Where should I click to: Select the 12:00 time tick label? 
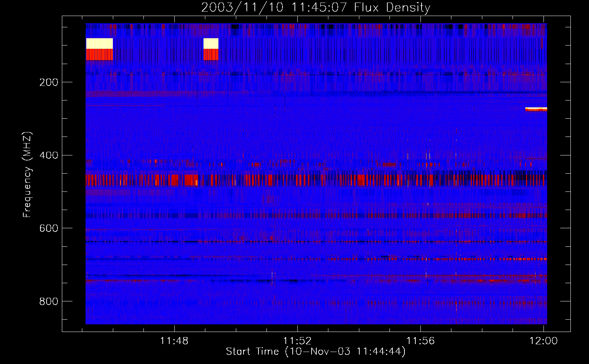pos(543,341)
